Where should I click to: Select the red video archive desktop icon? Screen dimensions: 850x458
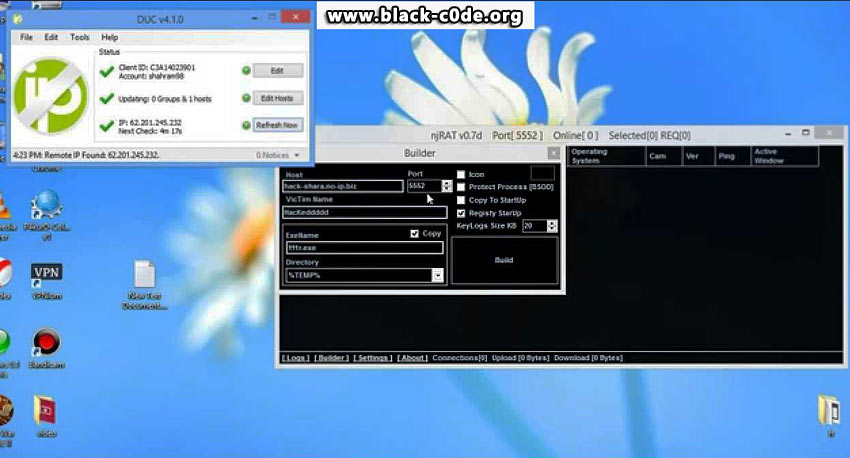click(47, 415)
